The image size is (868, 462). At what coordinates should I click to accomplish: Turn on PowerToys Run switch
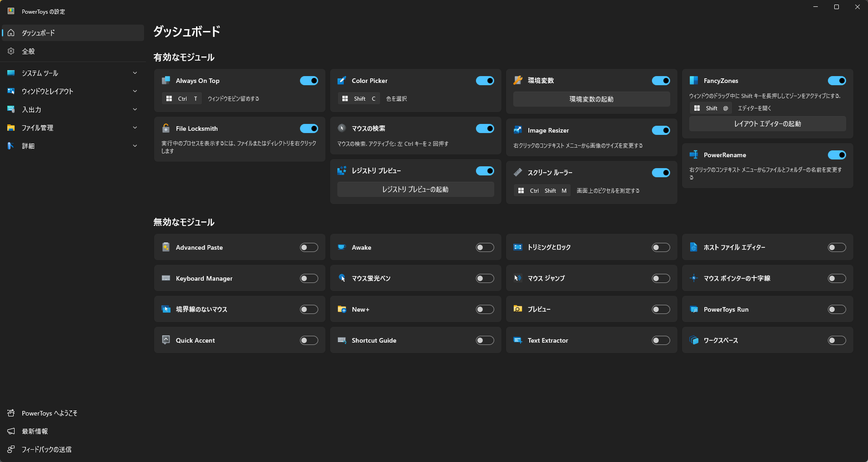click(x=837, y=309)
